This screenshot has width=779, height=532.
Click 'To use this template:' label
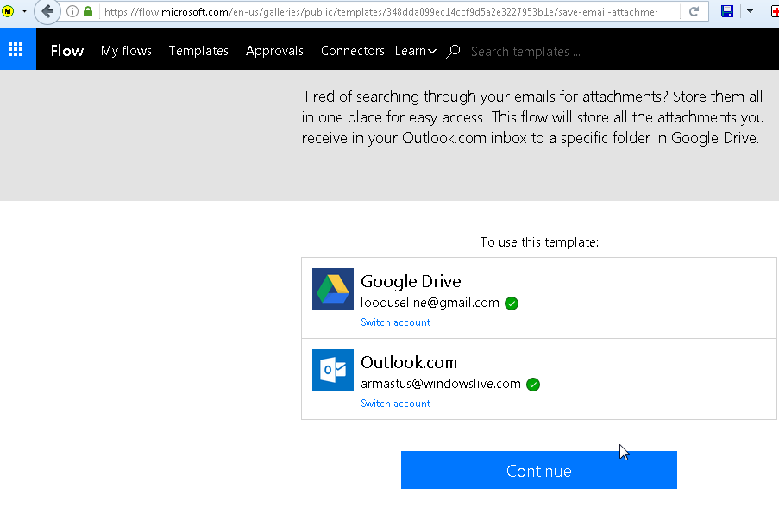(539, 242)
